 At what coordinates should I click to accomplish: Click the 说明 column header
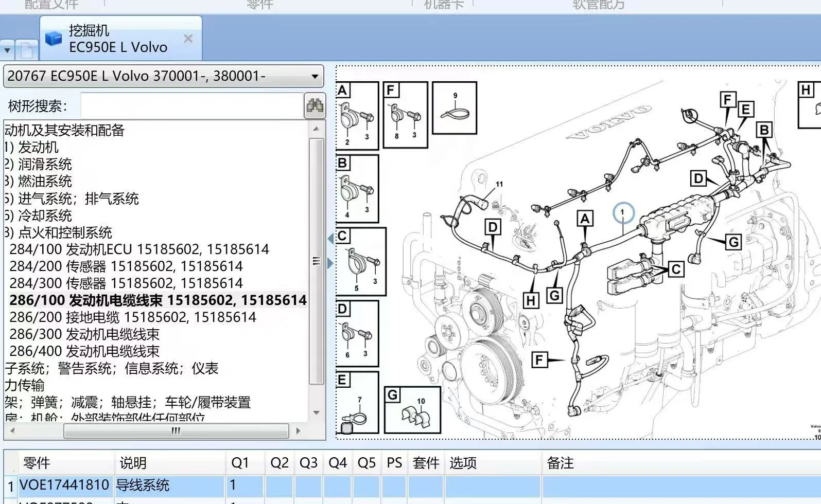(170, 463)
